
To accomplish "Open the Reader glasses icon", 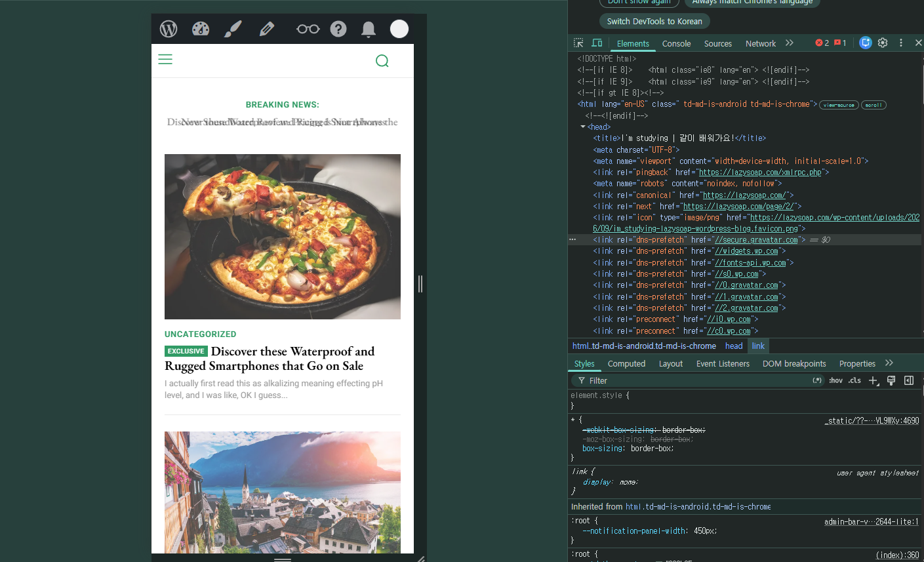I will tap(308, 29).
